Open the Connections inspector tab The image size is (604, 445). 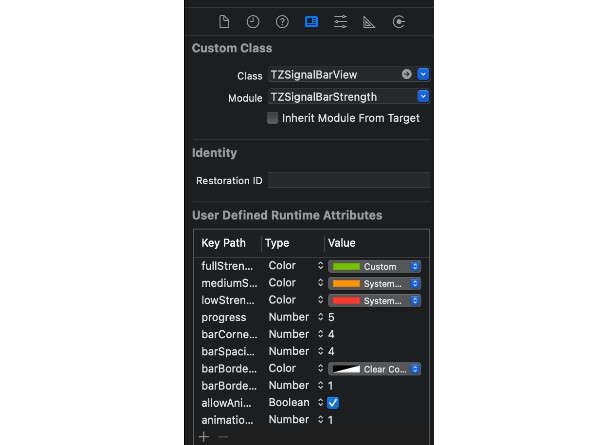(399, 22)
